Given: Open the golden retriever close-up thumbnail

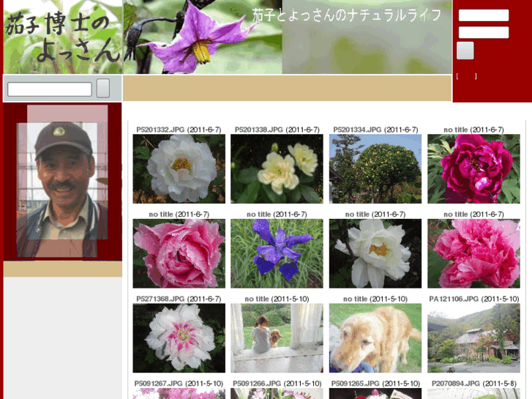Looking at the screenshot, I should (375, 338).
